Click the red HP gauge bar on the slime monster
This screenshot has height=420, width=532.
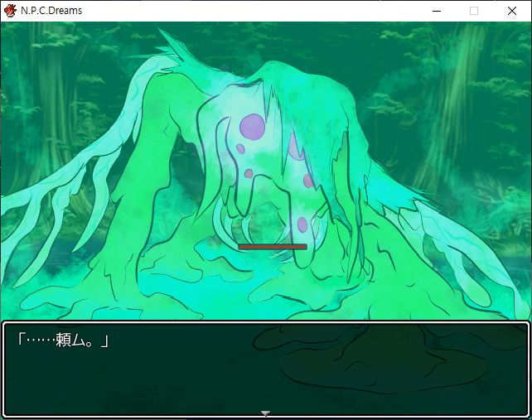pyautogui.click(x=273, y=247)
